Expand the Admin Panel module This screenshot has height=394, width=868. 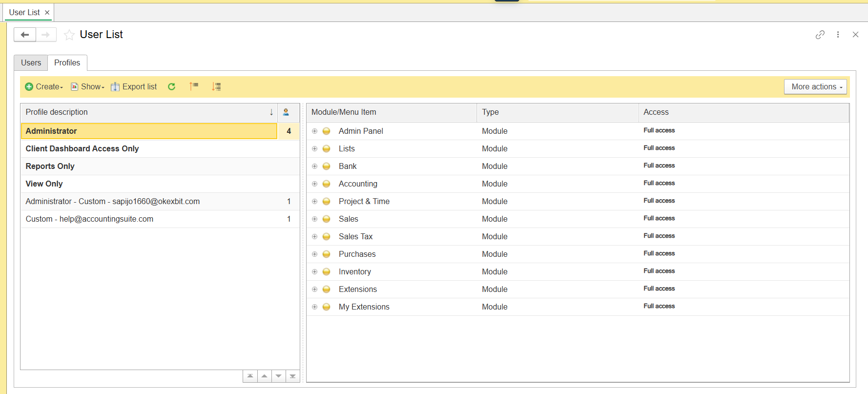point(315,131)
